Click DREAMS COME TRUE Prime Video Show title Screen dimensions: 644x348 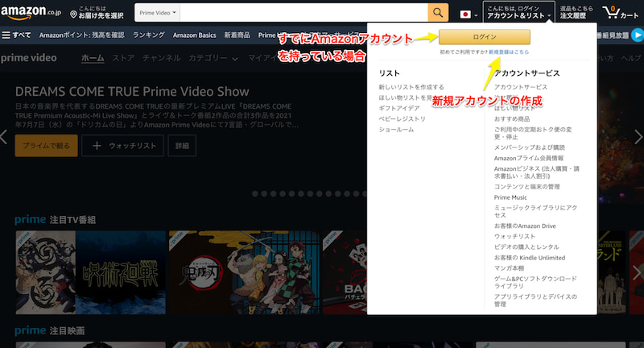pos(132,91)
